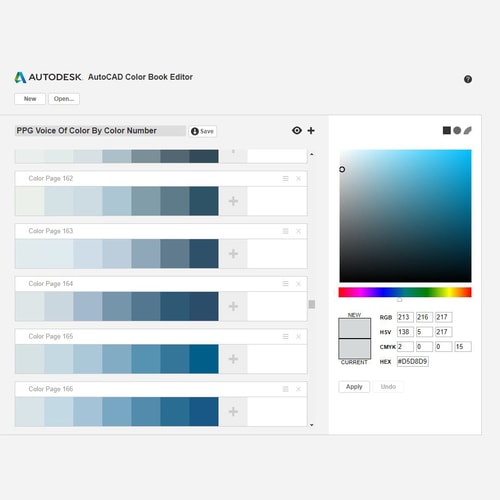Screen dimensions: 500x500
Task: Add a color to Color Page 164
Action: [x=233, y=306]
